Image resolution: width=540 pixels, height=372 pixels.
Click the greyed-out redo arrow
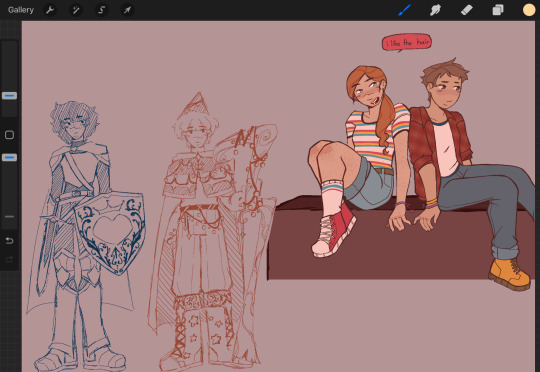[9, 259]
